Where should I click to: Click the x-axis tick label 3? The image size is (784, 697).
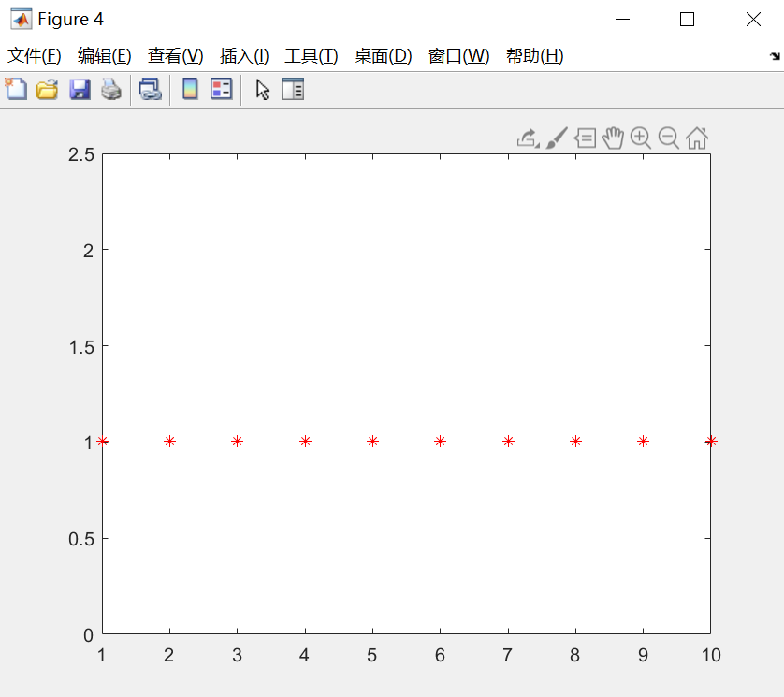(x=237, y=655)
